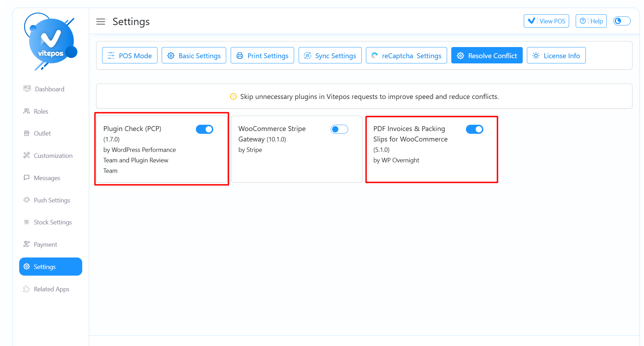The image size is (644, 346).
Task: Click the Help question mark icon
Action: click(x=583, y=21)
